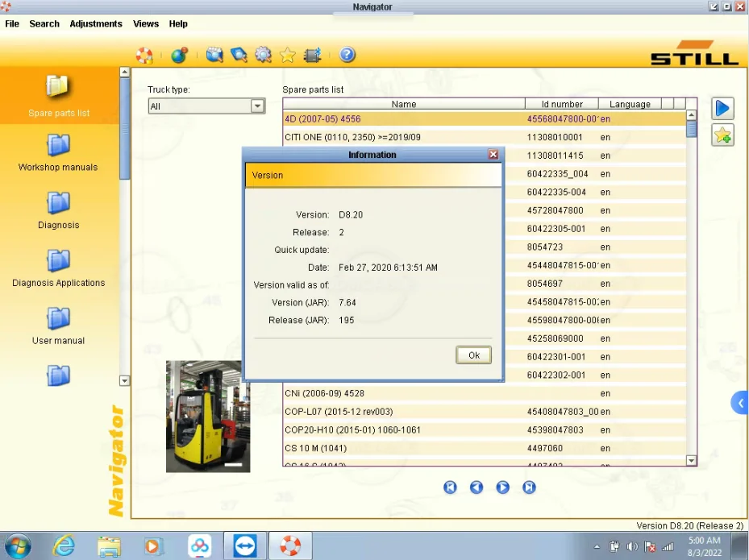
Task: Close the Information dialog
Action: tap(493, 155)
